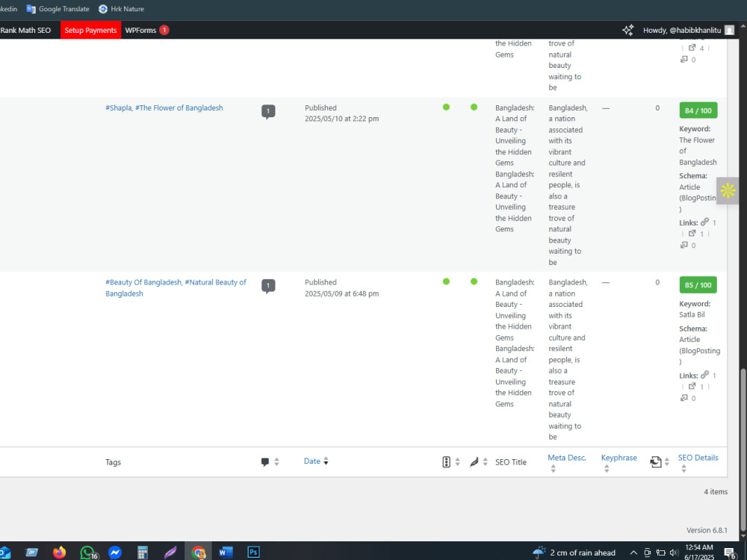Click SEO score traffic-light column icon

pos(446,462)
